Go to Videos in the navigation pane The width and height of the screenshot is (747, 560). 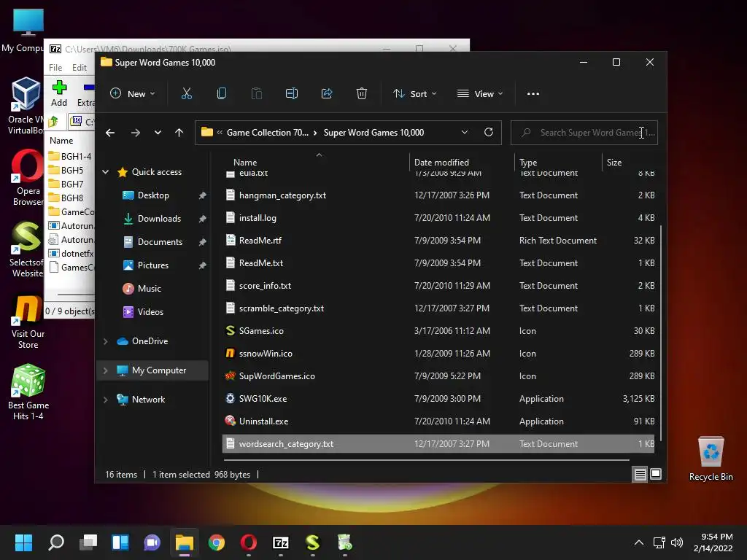point(150,312)
